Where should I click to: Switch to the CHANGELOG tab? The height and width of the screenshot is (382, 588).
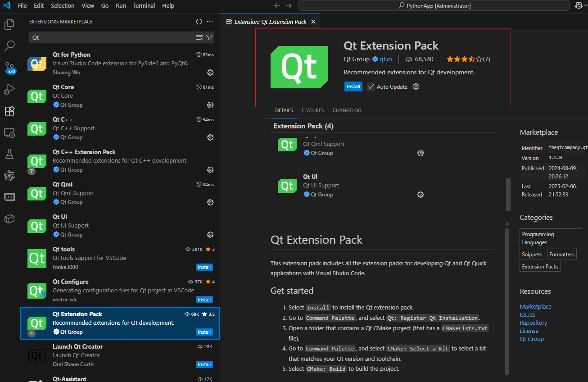click(347, 110)
